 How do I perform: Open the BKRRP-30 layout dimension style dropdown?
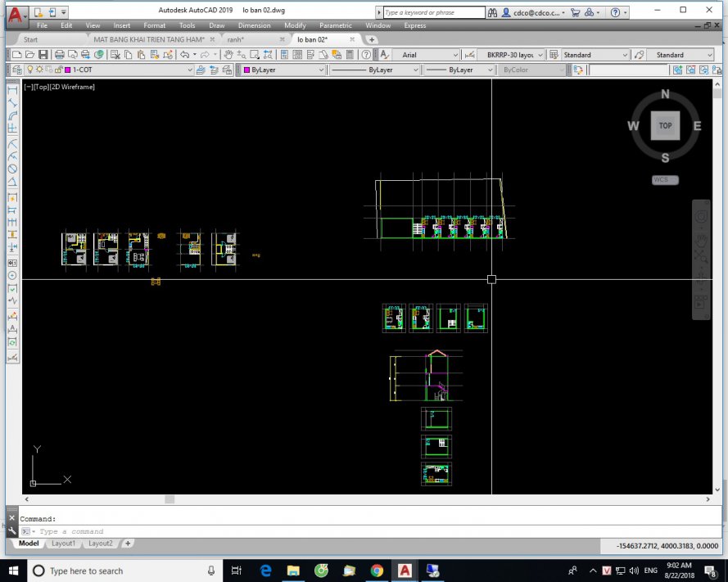pyautogui.click(x=511, y=55)
